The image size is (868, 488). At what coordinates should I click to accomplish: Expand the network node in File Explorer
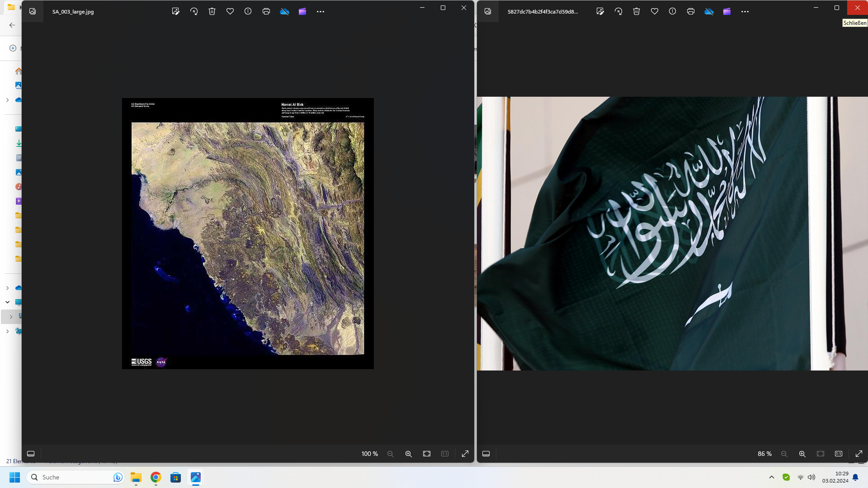[x=7, y=331]
